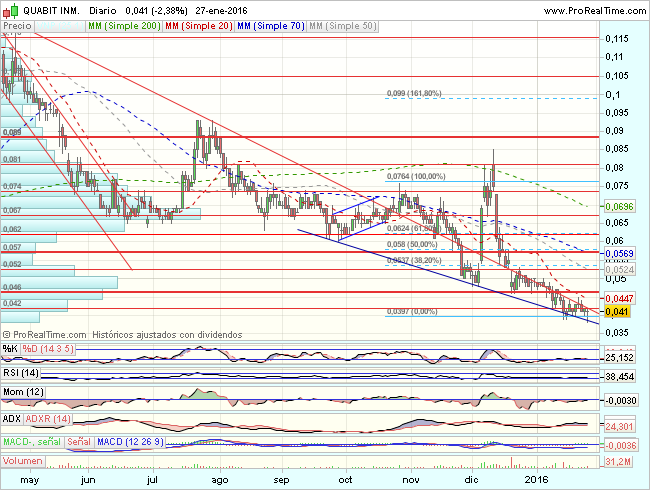Click the green MACD-, señal label
The height and width of the screenshot is (490, 650).
tap(32, 442)
